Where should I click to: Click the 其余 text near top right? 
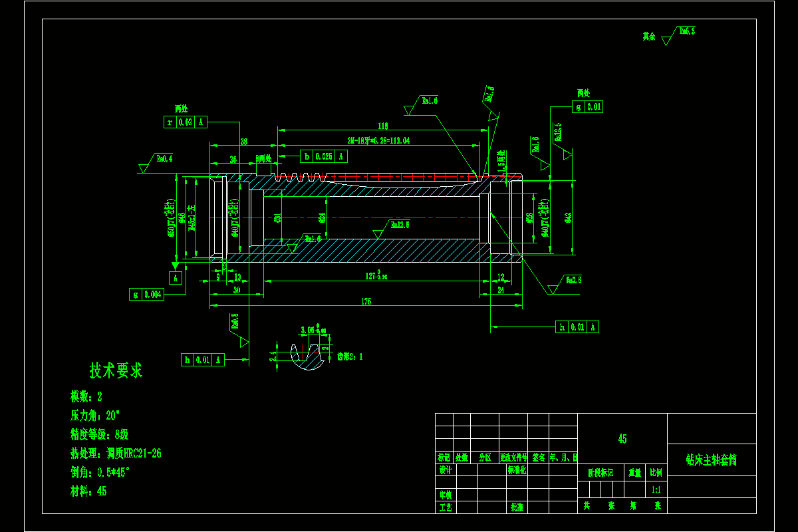(x=648, y=37)
